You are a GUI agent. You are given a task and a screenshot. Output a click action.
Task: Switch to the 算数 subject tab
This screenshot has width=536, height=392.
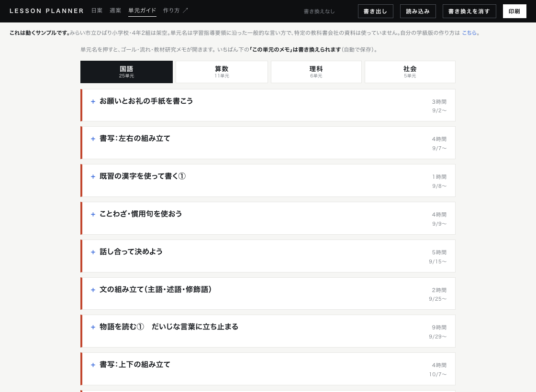[x=222, y=72]
